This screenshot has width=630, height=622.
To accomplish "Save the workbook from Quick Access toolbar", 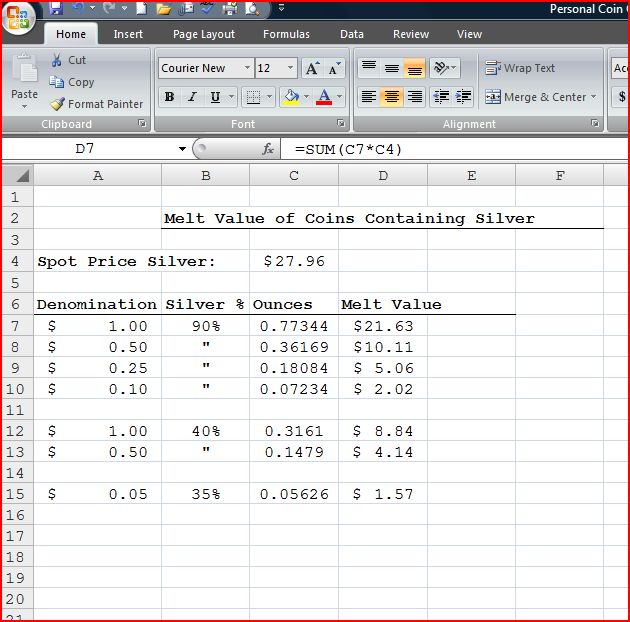I will (x=56, y=9).
